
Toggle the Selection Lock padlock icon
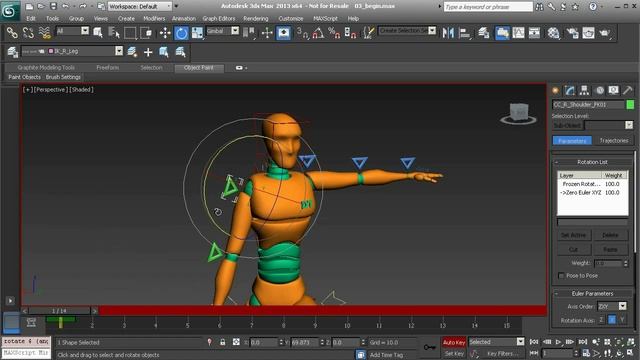tap(222, 342)
